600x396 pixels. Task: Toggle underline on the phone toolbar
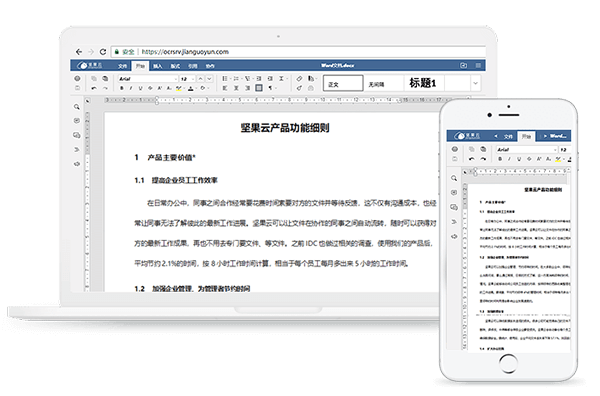pyautogui.click(x=519, y=159)
